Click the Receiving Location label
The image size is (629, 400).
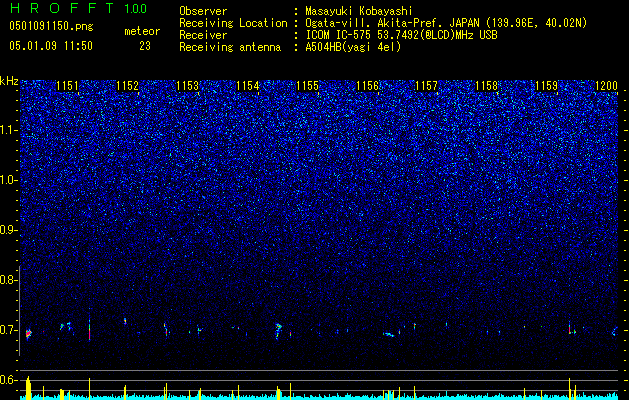pyautogui.click(x=233, y=23)
